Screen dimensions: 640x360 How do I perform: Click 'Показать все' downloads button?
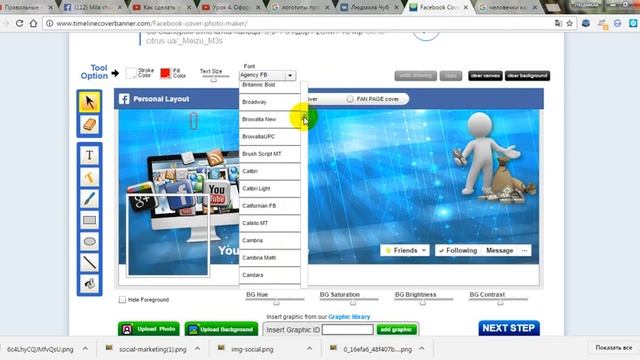click(613, 348)
